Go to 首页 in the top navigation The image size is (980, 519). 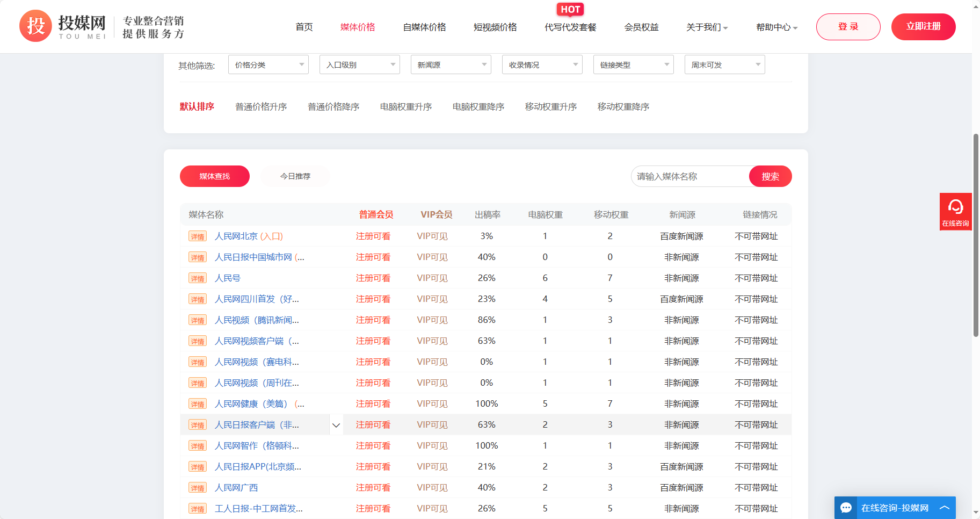click(x=304, y=27)
